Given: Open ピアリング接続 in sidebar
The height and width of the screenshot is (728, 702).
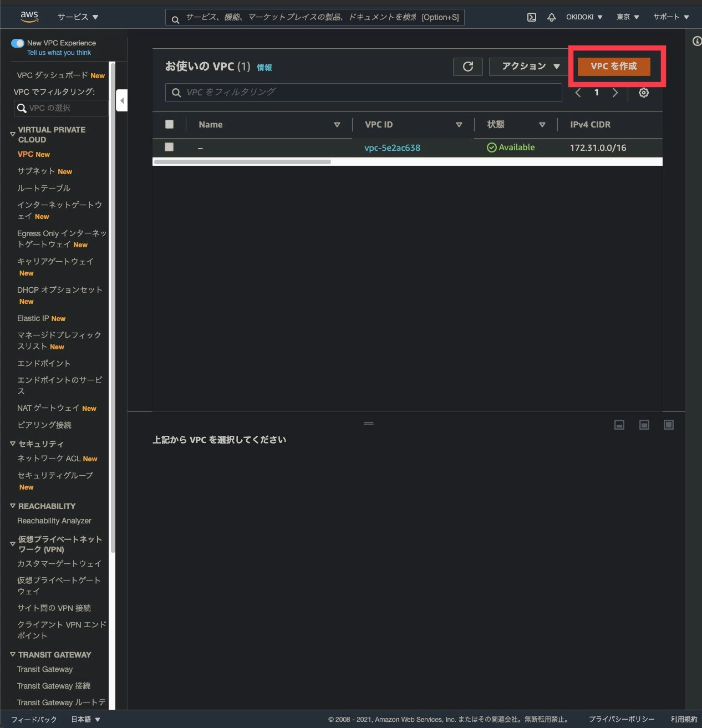Looking at the screenshot, I should pyautogui.click(x=44, y=425).
